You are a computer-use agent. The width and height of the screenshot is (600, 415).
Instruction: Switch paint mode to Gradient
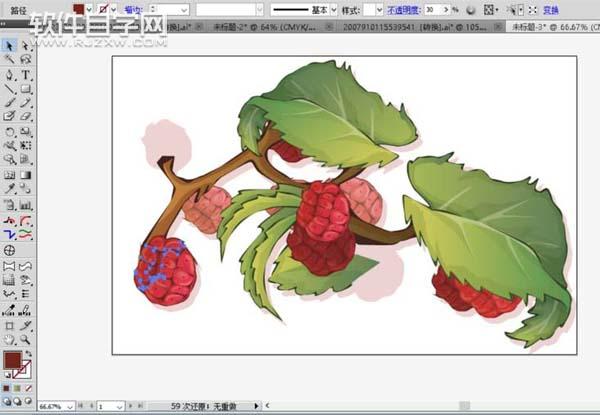(x=18, y=387)
